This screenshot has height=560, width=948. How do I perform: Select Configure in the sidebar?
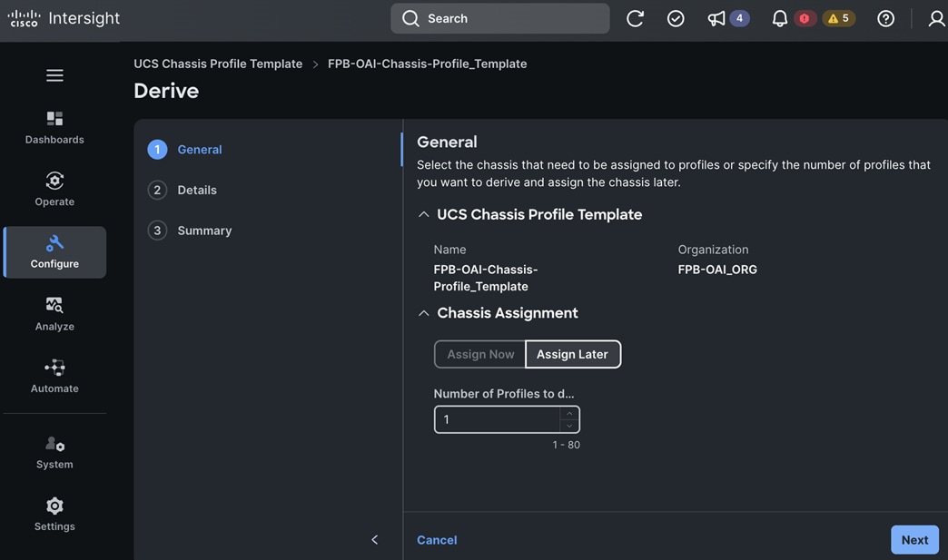[x=54, y=252]
